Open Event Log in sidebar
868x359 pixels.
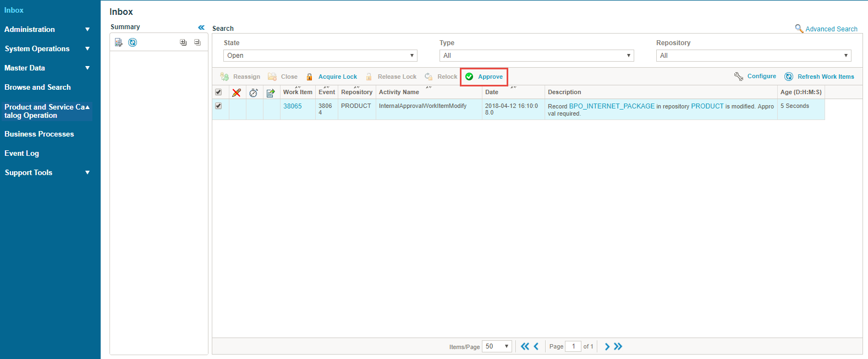21,153
